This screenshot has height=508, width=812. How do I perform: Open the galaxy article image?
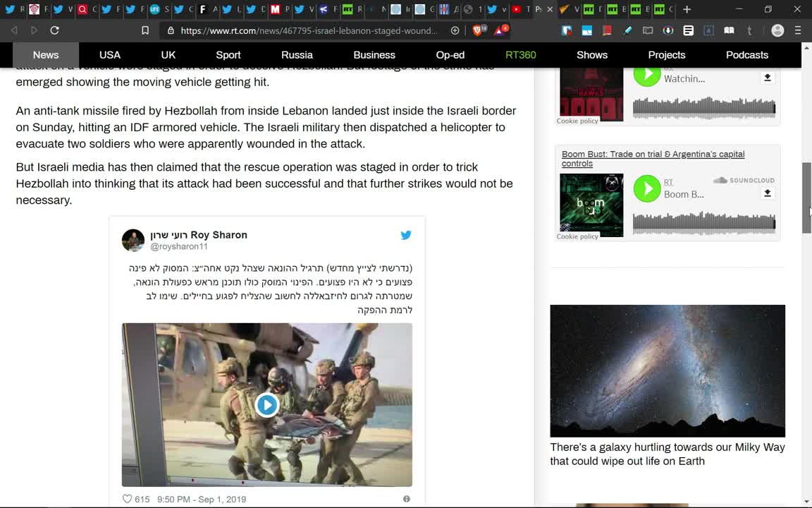coord(668,370)
